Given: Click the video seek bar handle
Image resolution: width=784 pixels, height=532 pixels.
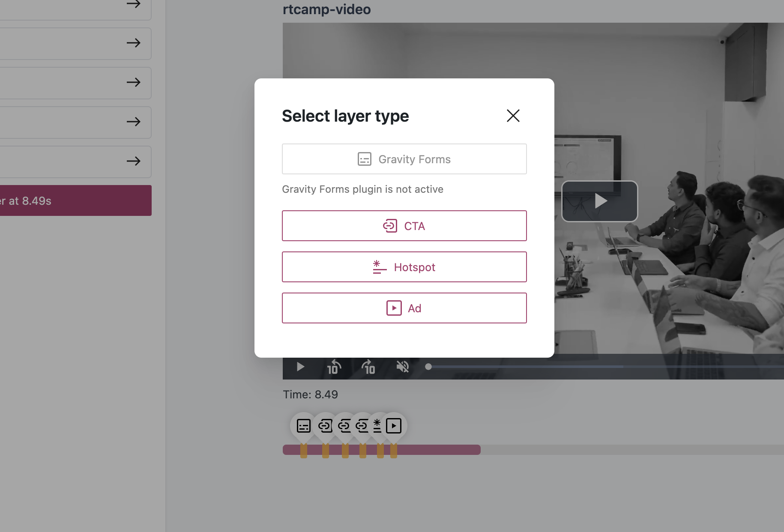Looking at the screenshot, I should 428,367.
